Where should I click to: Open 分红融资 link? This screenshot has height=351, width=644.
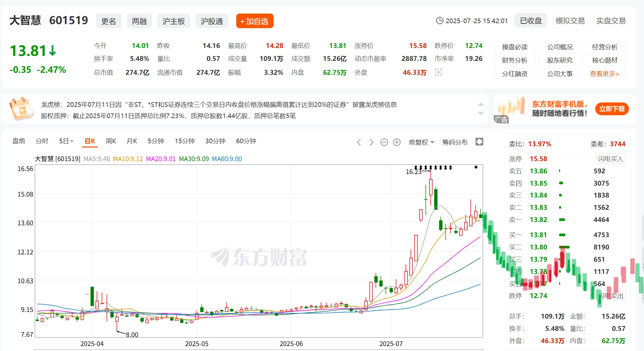[x=515, y=74]
